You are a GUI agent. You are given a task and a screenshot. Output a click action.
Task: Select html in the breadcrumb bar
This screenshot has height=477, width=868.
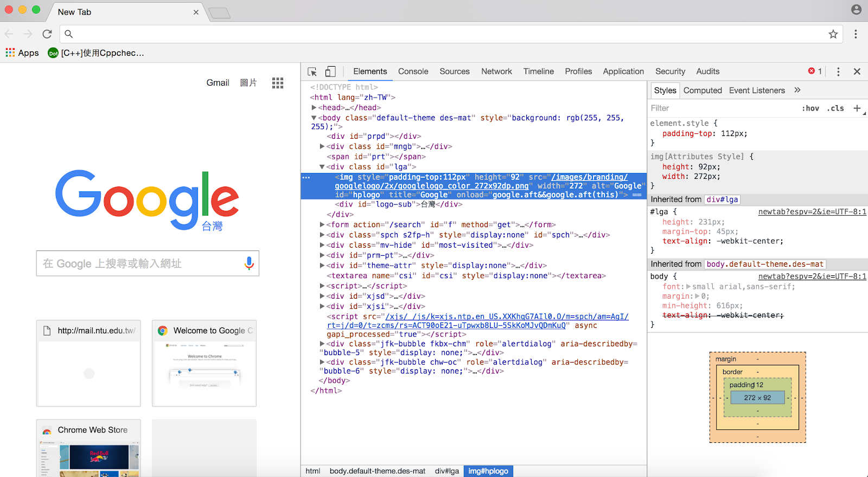click(313, 471)
